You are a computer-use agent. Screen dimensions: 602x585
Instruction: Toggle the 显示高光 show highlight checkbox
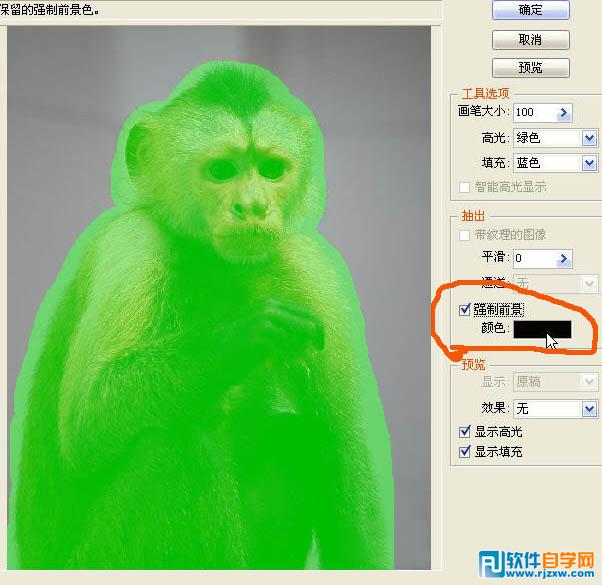(x=465, y=432)
